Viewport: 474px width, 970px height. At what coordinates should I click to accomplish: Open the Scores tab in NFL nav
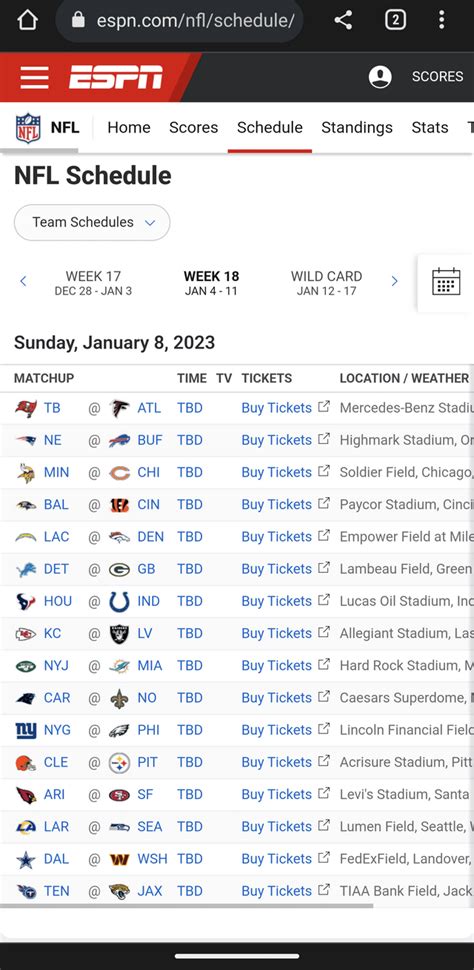point(194,127)
